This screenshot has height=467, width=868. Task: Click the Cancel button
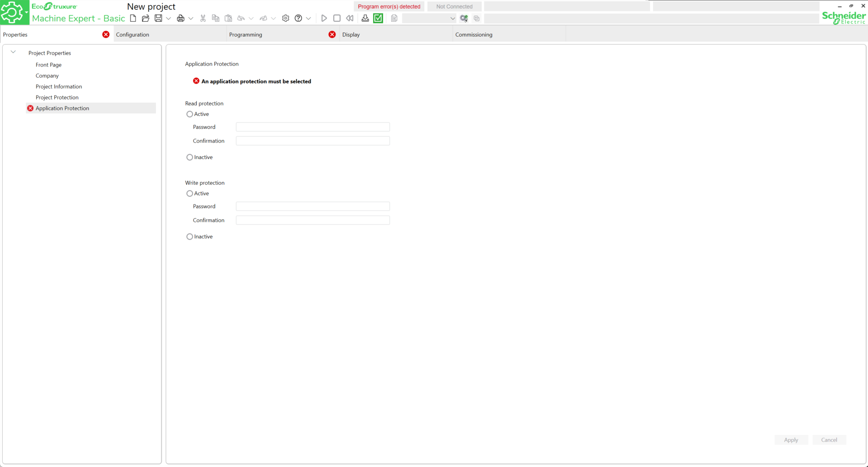pos(829,440)
